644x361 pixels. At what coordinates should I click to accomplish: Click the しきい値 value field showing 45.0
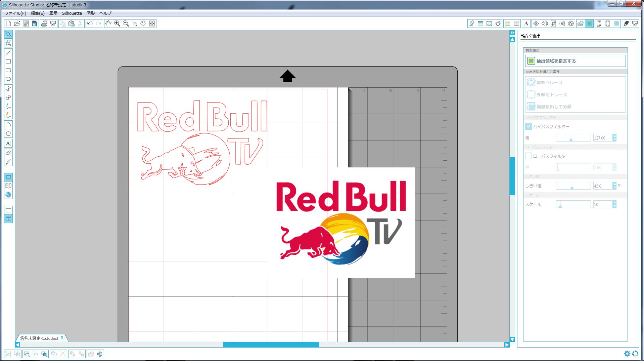pos(603,186)
